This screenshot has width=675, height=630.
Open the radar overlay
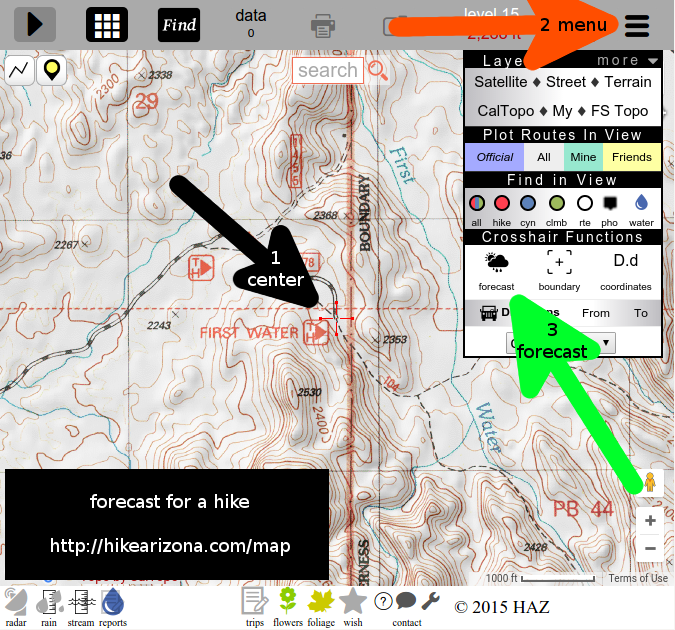15,604
